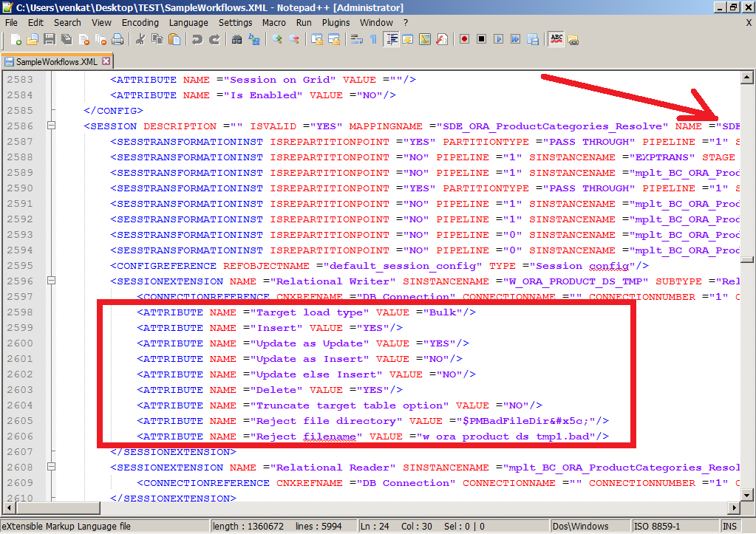Screen dimensions: 756x534
Task: Open the Search menu
Action: pyautogui.click(x=67, y=23)
